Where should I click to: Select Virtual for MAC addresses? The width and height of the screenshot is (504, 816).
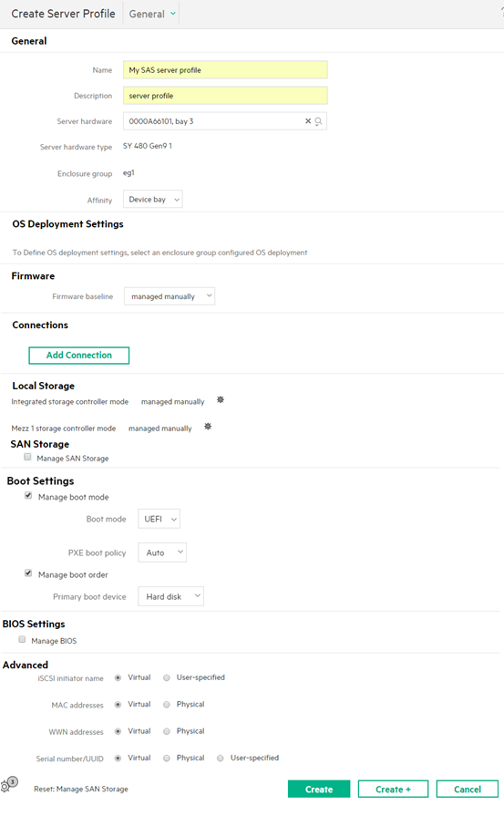[118, 705]
